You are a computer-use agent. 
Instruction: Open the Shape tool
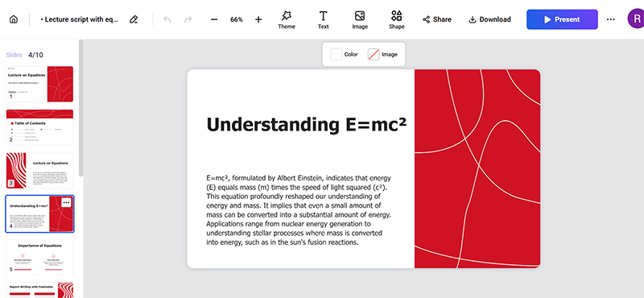[x=396, y=19]
